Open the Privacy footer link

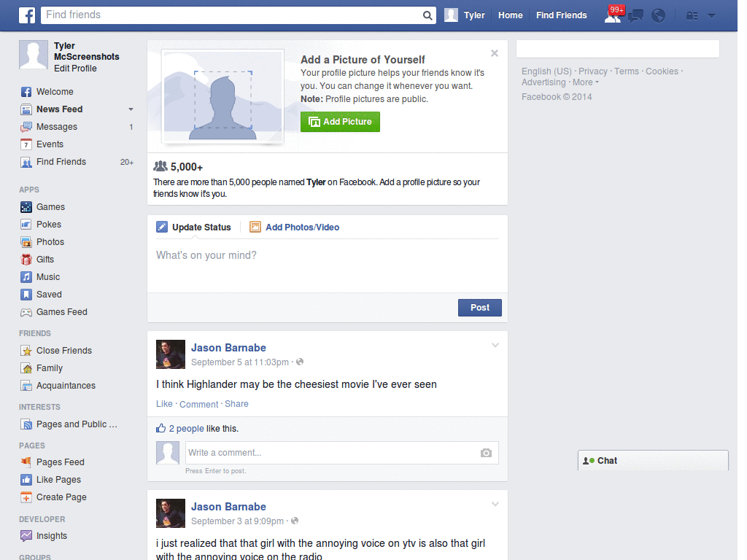click(592, 71)
